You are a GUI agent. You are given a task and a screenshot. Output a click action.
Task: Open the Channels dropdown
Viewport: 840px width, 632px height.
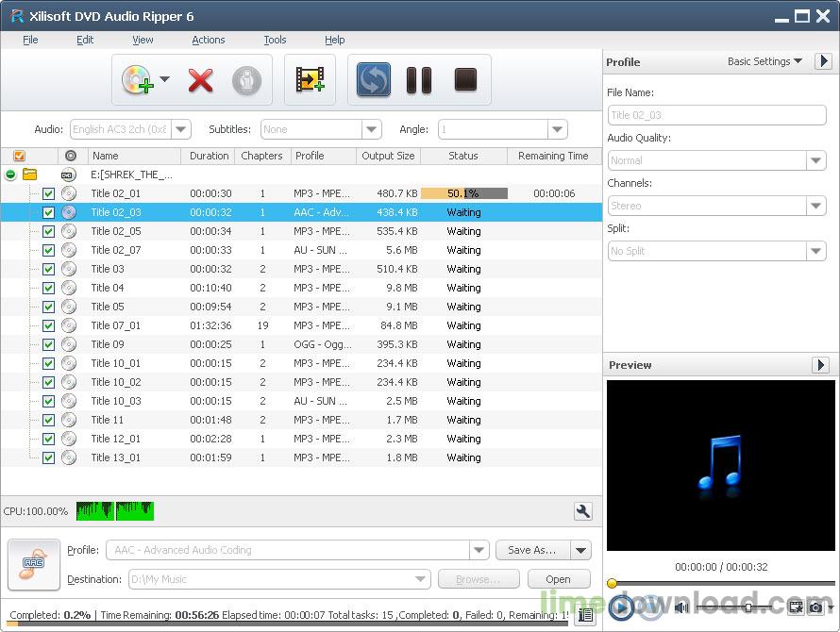click(815, 206)
